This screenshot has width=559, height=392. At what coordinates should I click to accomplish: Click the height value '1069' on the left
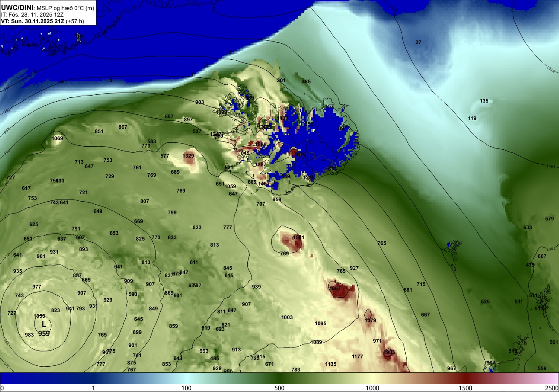[57, 138]
